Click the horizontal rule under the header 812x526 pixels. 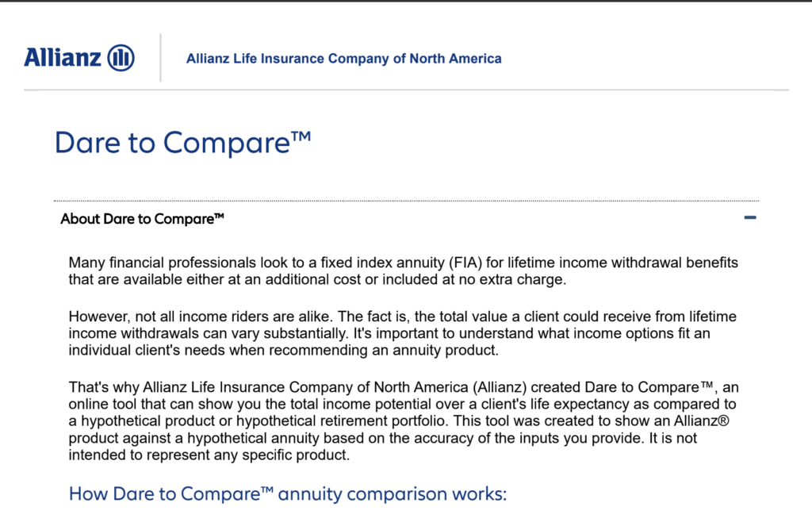click(x=407, y=90)
